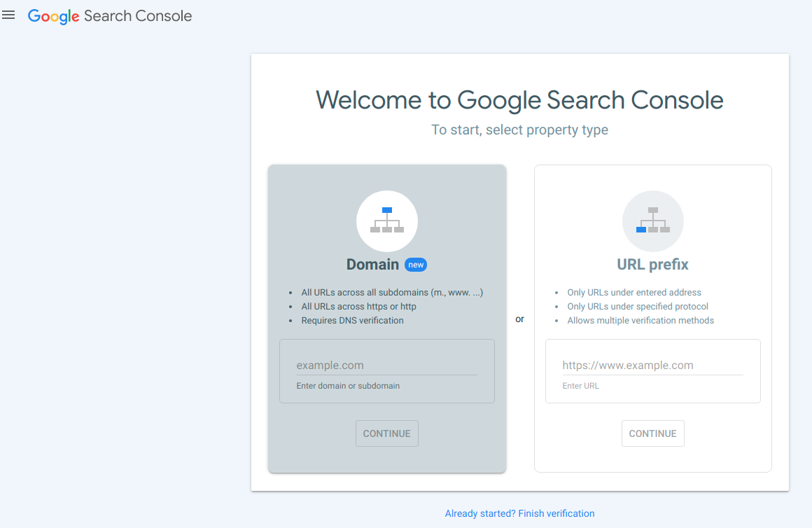Click "Only URLs under specified protocol" bullet
The width and height of the screenshot is (812, 528).
point(638,306)
